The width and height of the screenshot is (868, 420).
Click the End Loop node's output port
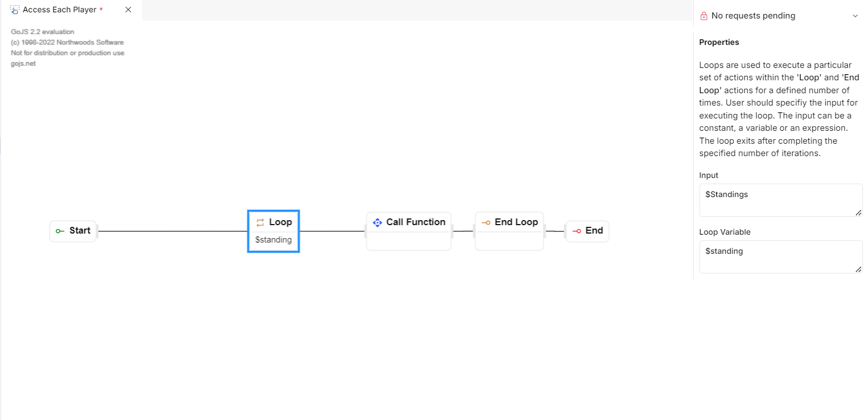point(544,231)
